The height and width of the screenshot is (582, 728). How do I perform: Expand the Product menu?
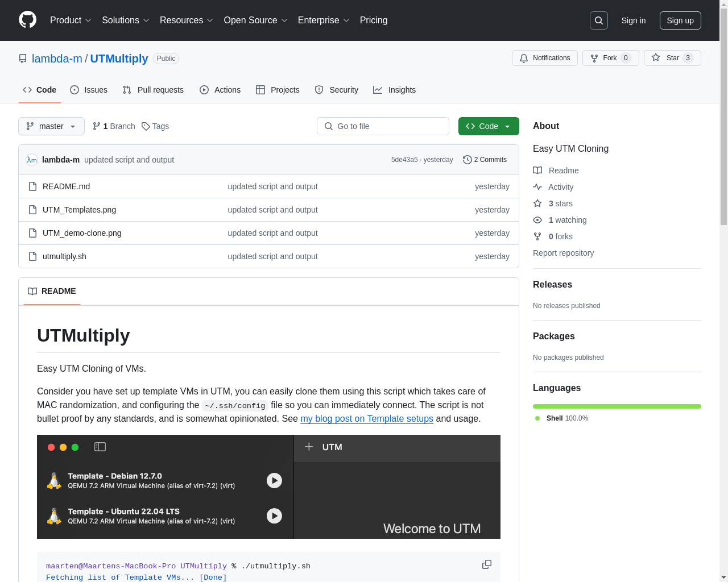coord(71,20)
